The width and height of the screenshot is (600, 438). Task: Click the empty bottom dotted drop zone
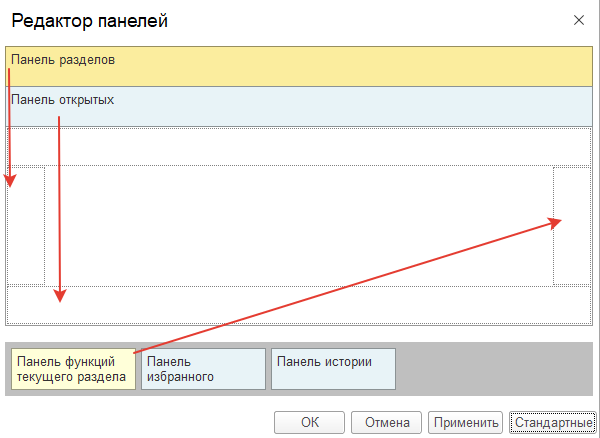pyautogui.click(x=299, y=305)
